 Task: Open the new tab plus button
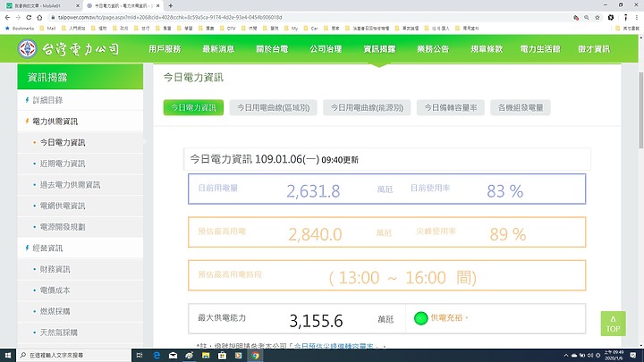click(x=171, y=5)
